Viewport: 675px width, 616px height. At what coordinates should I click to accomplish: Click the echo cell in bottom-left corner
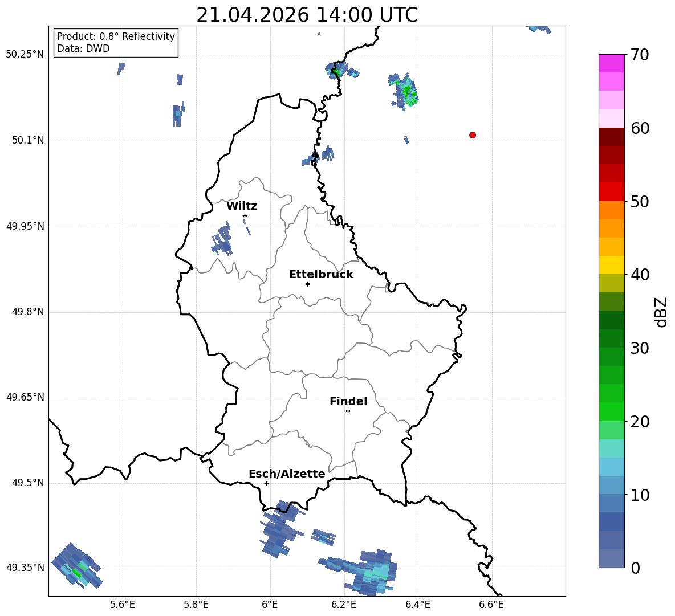pyautogui.click(x=76, y=566)
